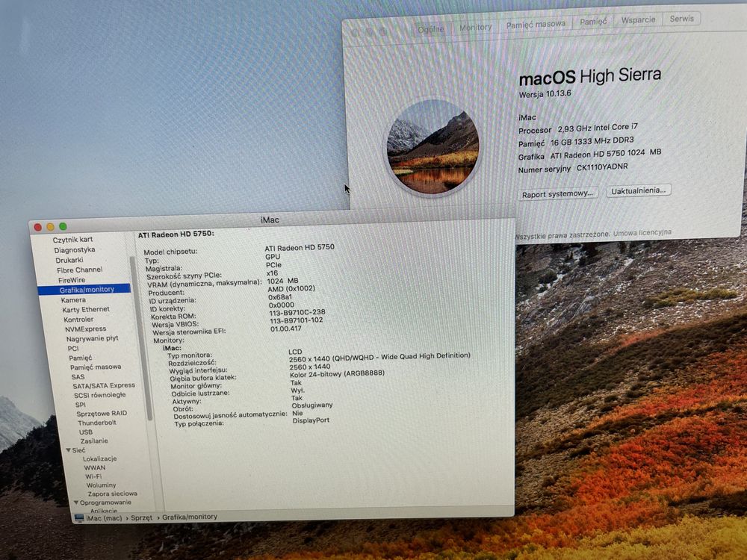Select SATA/SATA Express in the sidebar
This screenshot has height=560, width=747.
(104, 385)
